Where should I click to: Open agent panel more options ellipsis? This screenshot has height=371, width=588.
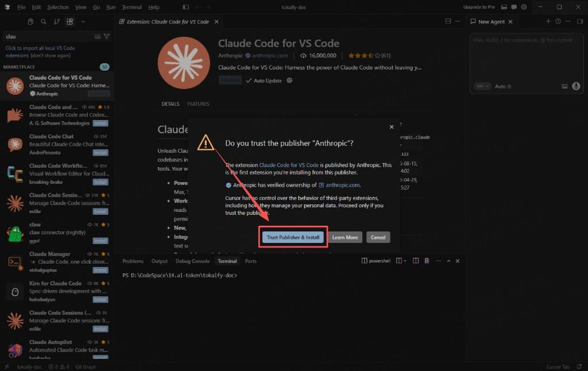568,21
